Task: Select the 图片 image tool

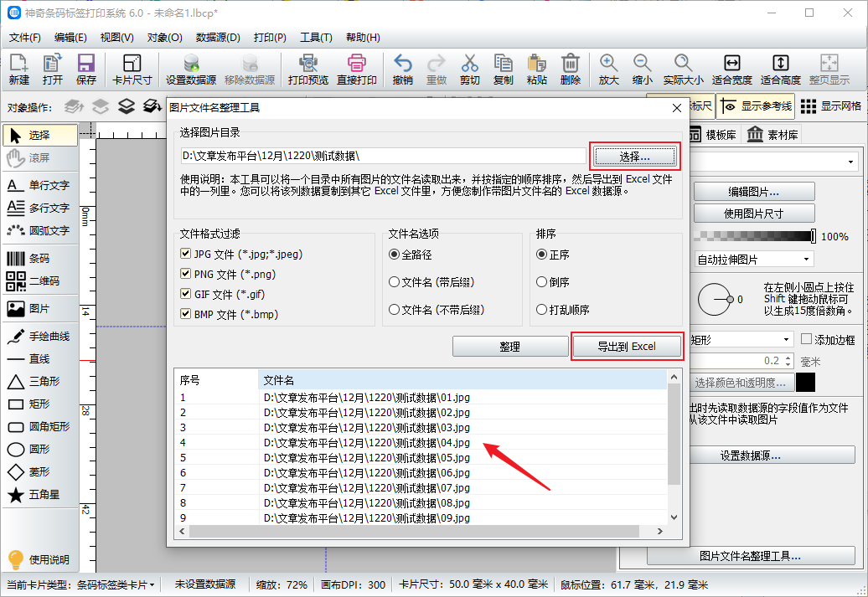Action: pos(40,309)
